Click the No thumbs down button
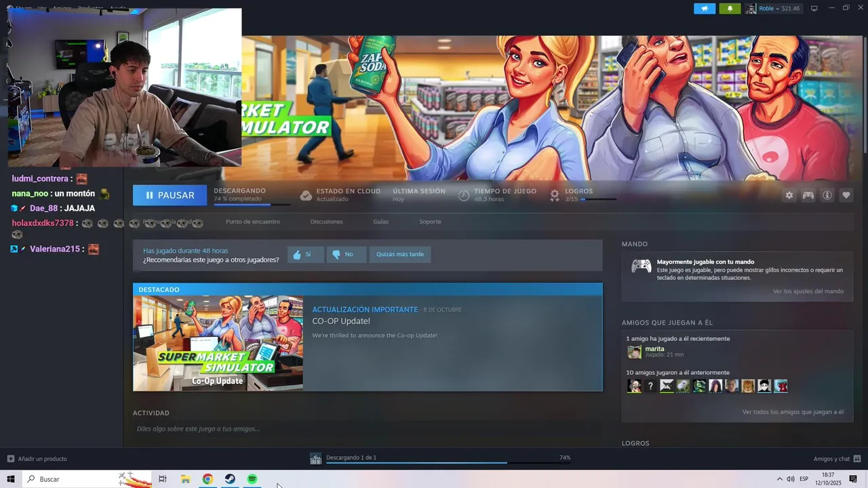 coord(346,254)
